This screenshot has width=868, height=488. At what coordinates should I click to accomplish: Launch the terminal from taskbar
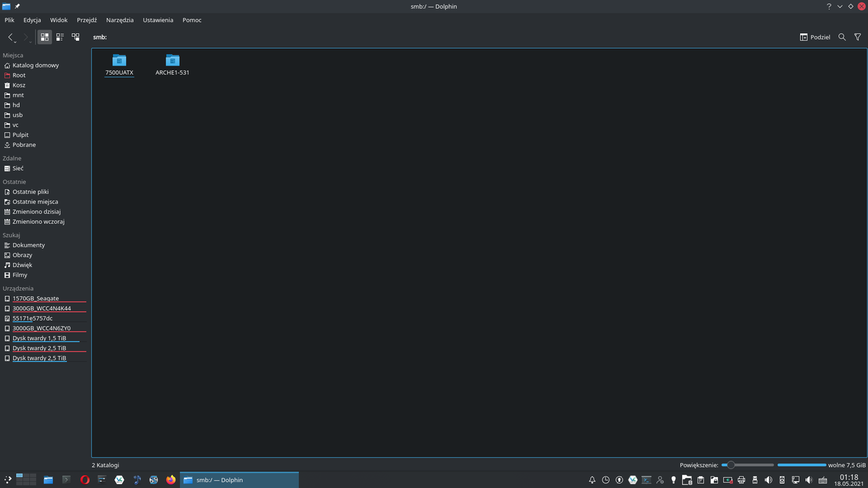66,480
